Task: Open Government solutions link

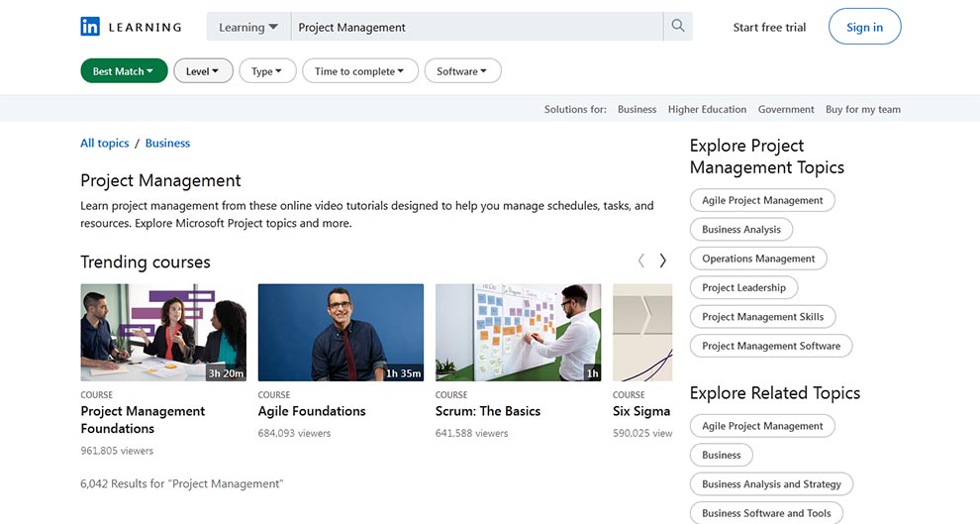Action: pos(786,109)
